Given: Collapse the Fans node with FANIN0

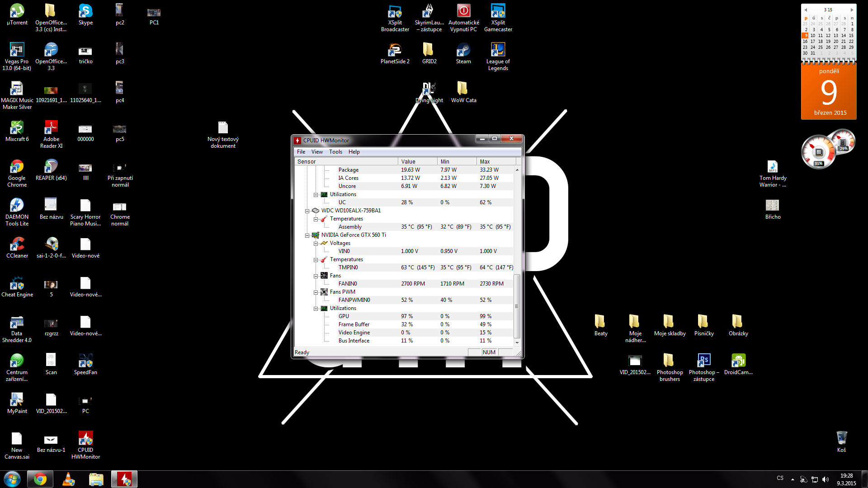Looking at the screenshot, I should coord(316,276).
